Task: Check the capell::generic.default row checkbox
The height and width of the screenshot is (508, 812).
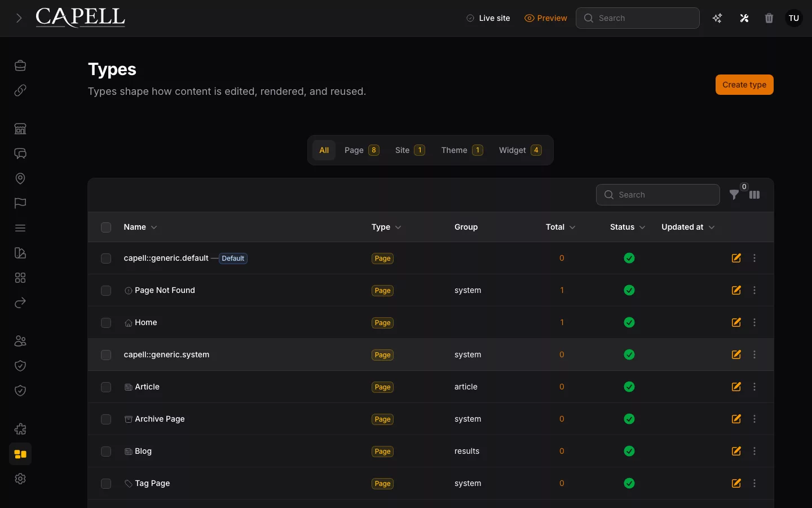Action: point(106,258)
